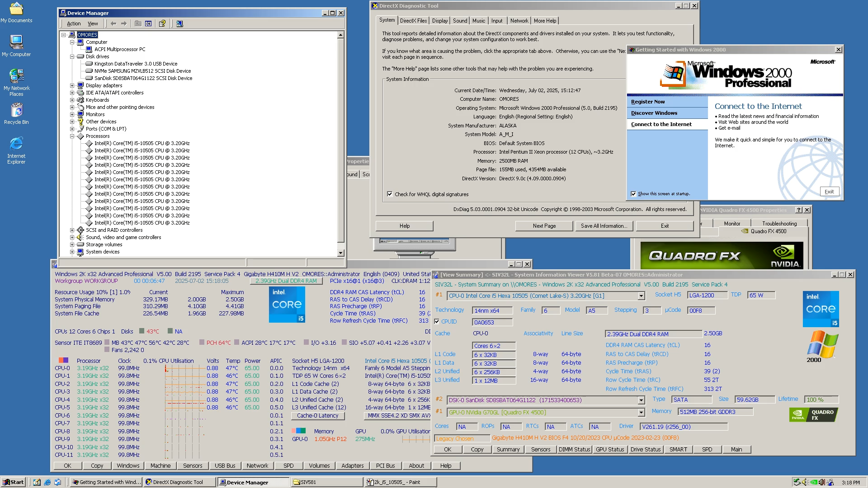
Task: Click Safely Remove Hardware tray icon
Action: click(797, 482)
